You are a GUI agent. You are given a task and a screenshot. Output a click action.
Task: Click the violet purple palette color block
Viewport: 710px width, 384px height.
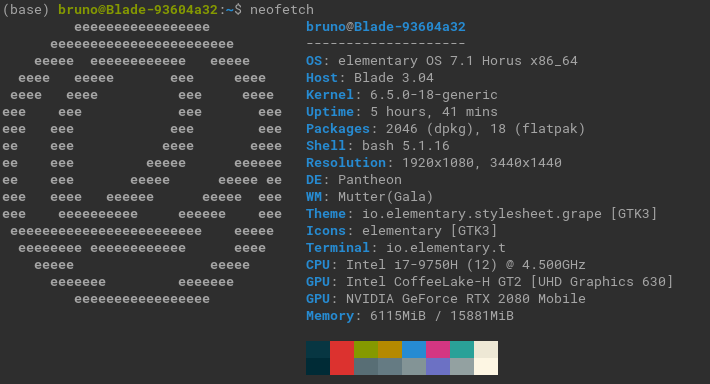pyautogui.click(x=438, y=366)
